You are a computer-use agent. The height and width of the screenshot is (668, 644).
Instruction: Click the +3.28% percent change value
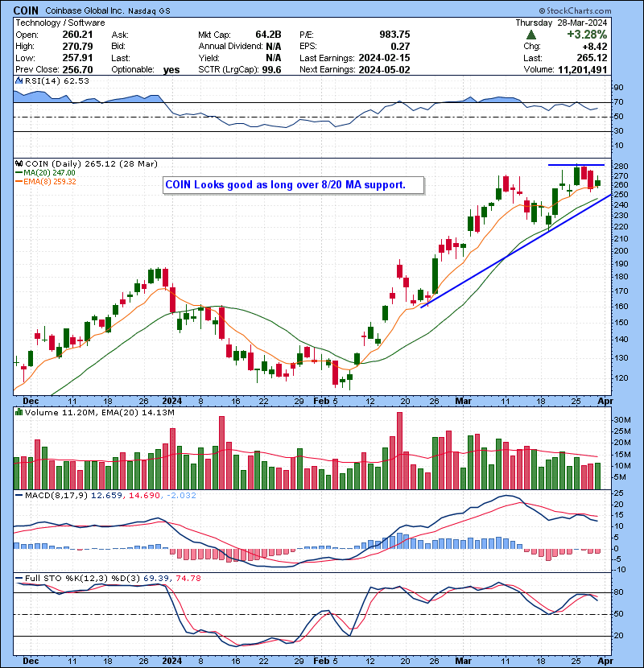pyautogui.click(x=587, y=35)
